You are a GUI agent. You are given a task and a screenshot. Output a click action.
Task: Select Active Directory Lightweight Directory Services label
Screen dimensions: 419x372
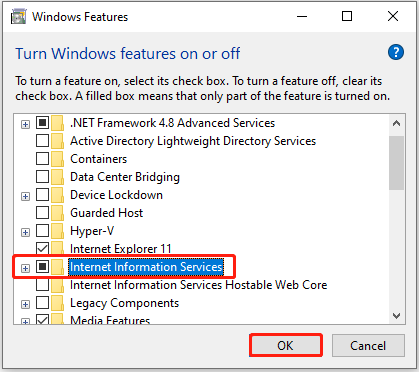(x=193, y=141)
